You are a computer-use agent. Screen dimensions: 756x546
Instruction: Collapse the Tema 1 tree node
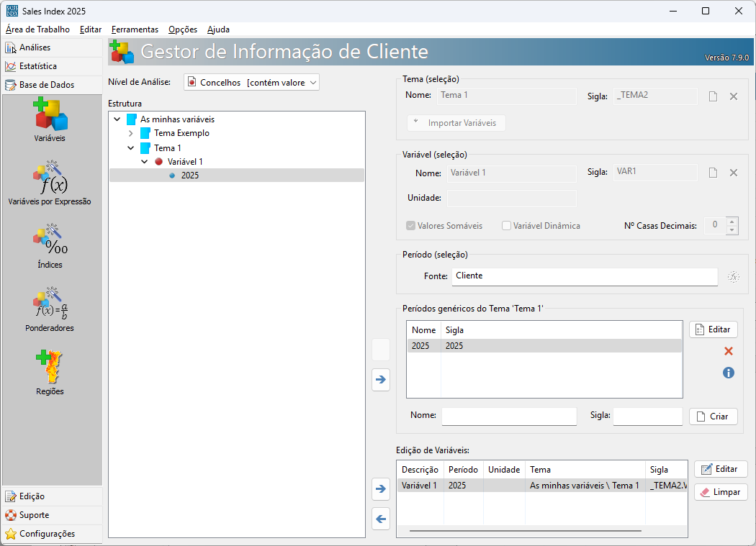130,148
